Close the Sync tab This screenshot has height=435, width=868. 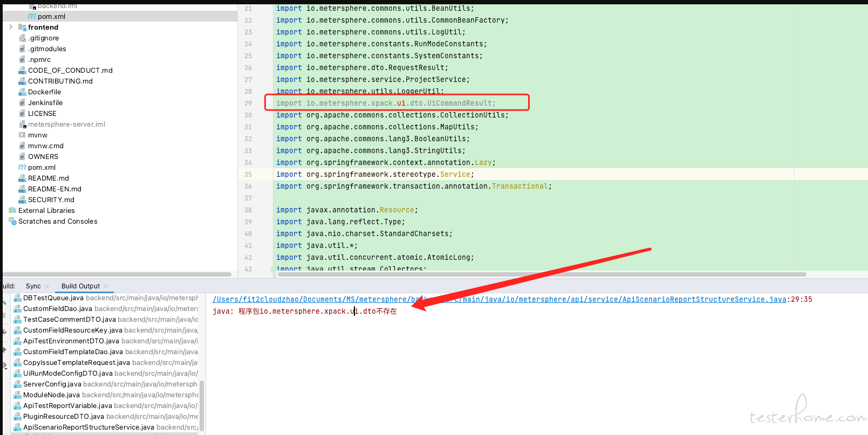(47, 286)
